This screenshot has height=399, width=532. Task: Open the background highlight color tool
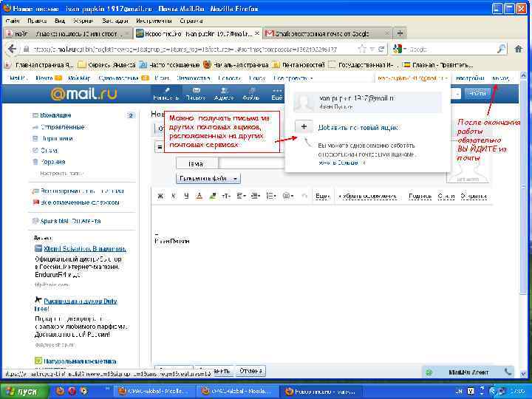(213, 196)
